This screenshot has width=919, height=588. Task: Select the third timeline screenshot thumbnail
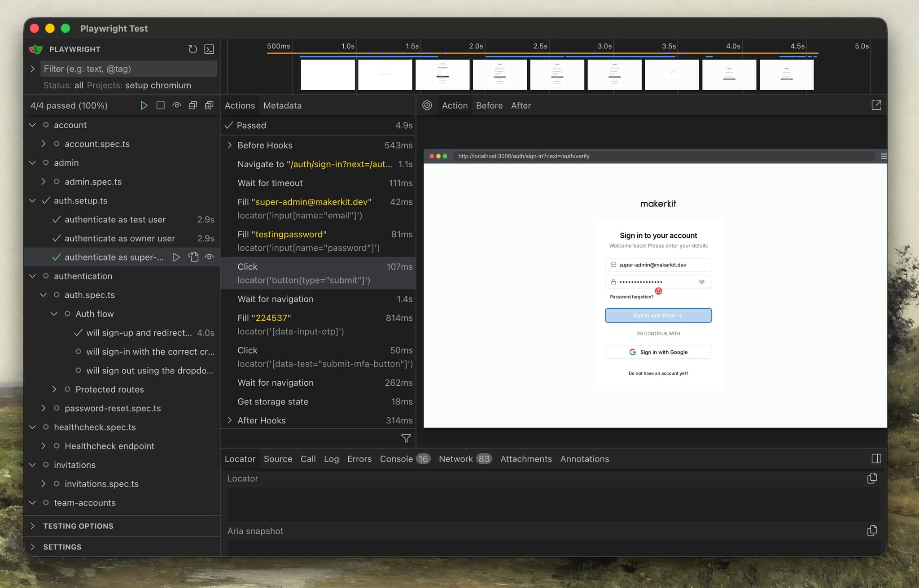(x=442, y=75)
